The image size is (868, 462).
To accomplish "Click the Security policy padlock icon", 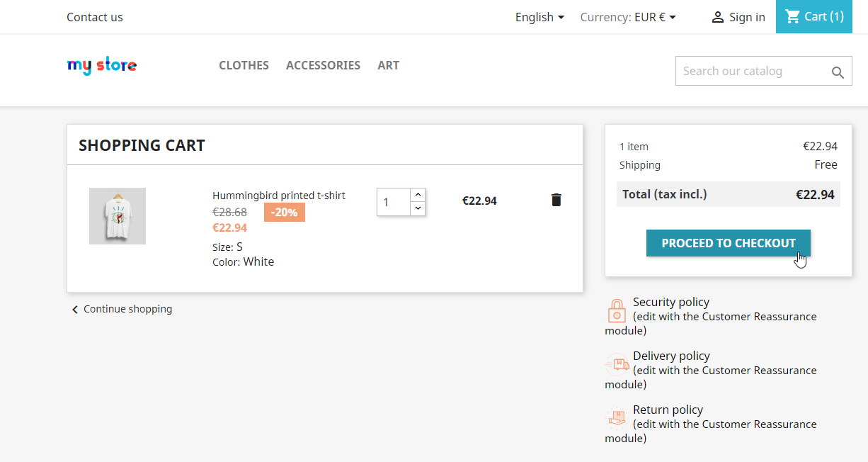I will [x=617, y=311].
